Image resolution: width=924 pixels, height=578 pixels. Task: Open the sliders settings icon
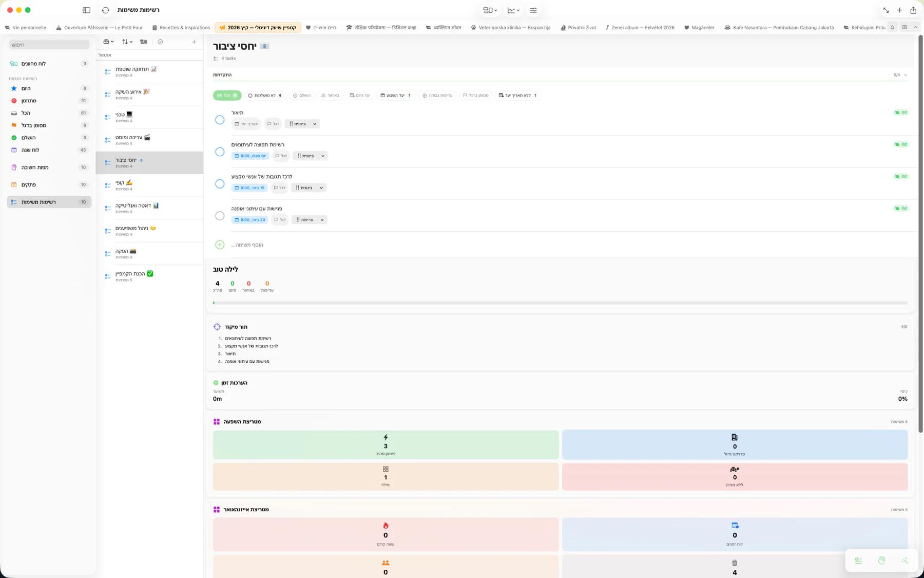point(533,10)
